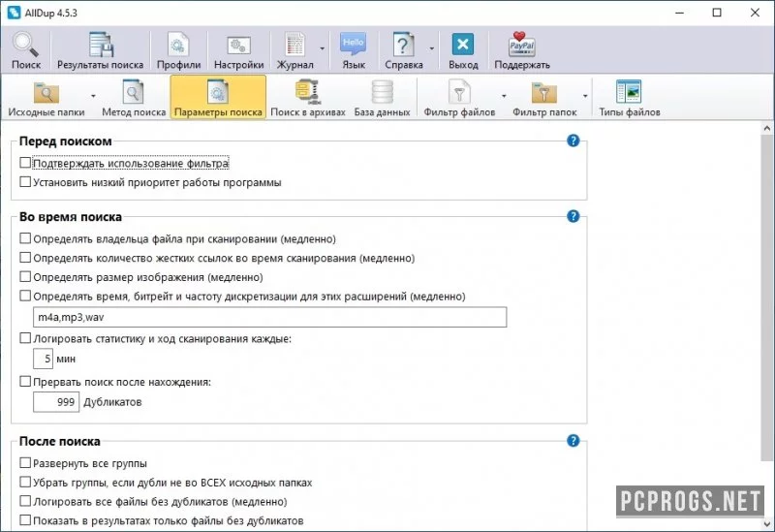
Task: Open Фильтр файлов section
Action: pos(459,98)
